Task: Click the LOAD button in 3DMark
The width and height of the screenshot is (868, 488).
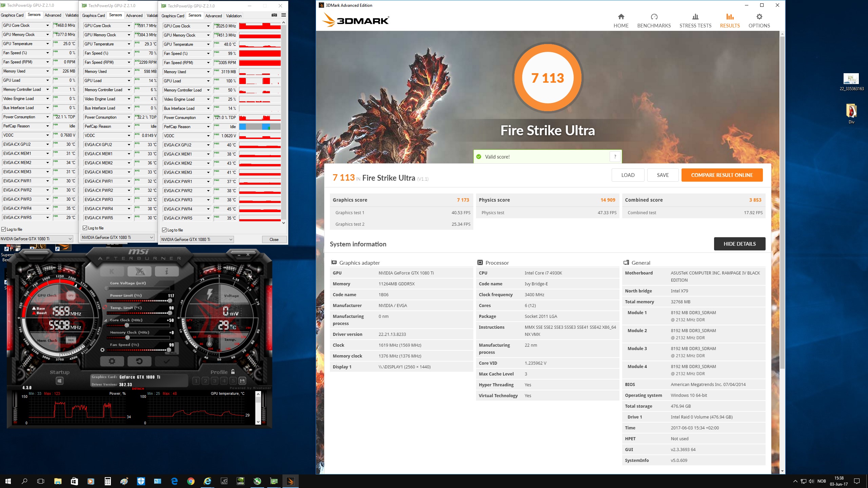Action: pyautogui.click(x=628, y=175)
